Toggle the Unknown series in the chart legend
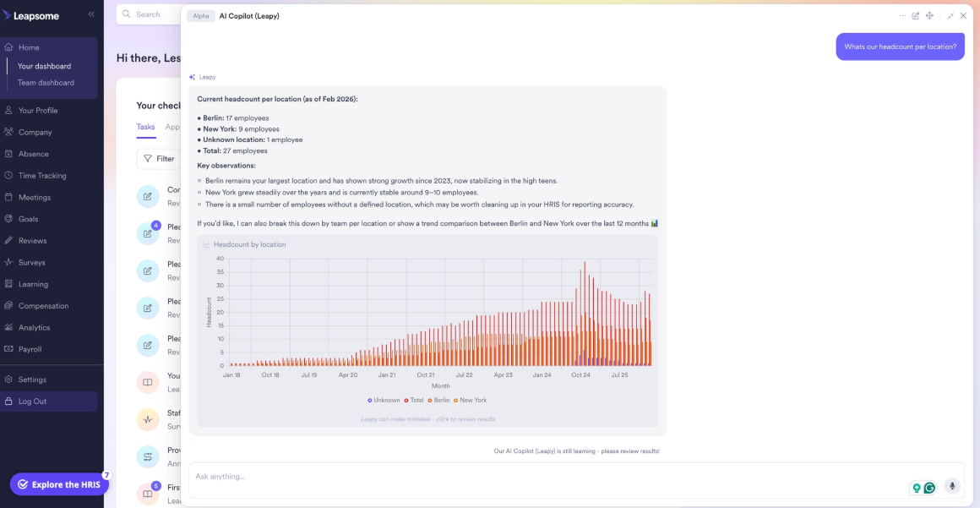980x508 pixels. [384, 401]
